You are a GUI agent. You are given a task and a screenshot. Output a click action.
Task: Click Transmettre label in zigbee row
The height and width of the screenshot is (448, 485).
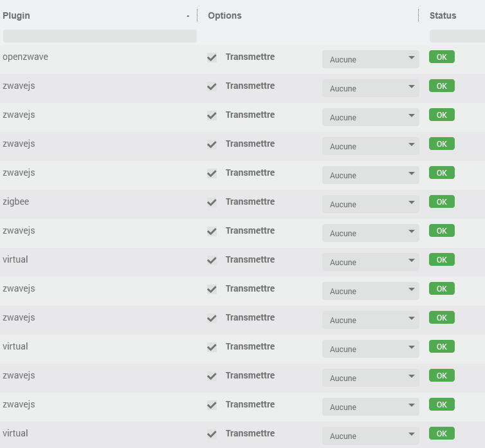(x=250, y=201)
